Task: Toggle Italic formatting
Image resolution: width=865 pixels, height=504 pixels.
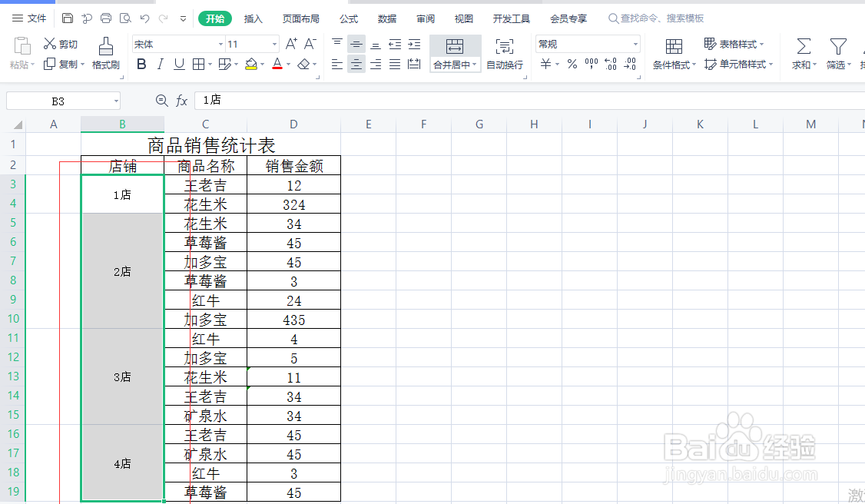Action: click(160, 65)
